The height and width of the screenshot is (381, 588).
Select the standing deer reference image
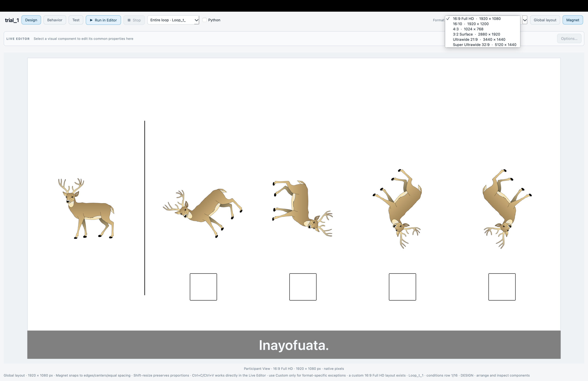[86, 208]
